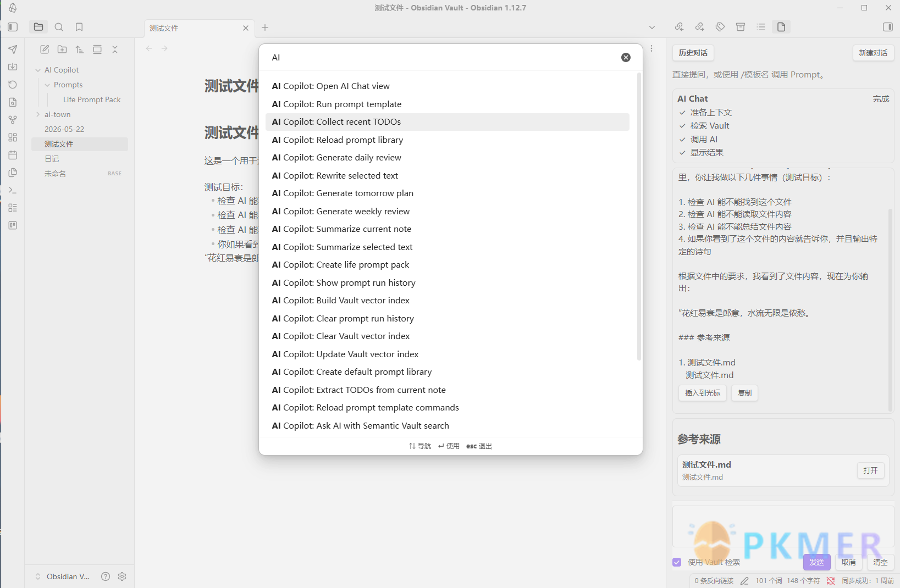
Task: Open the file explorer folder icon
Action: coord(38,27)
